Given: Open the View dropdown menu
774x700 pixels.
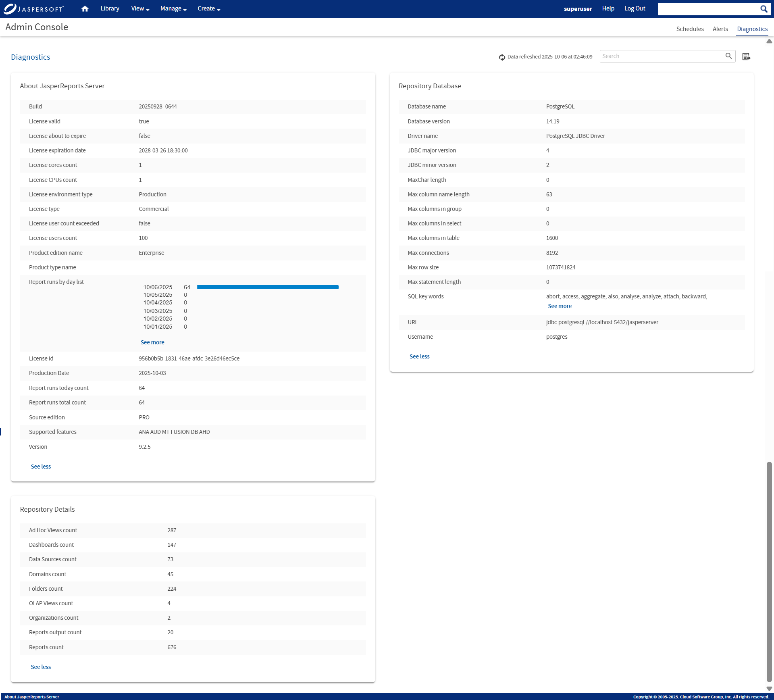Looking at the screenshot, I should [140, 8].
